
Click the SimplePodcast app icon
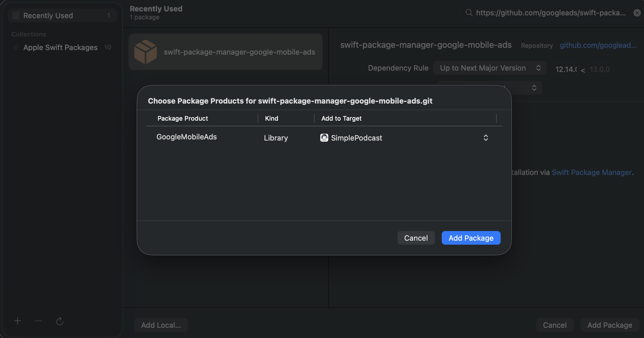click(324, 138)
